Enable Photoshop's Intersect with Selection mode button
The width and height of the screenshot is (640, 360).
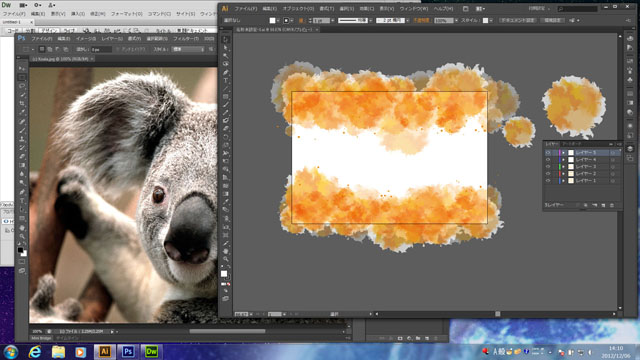tap(66, 49)
